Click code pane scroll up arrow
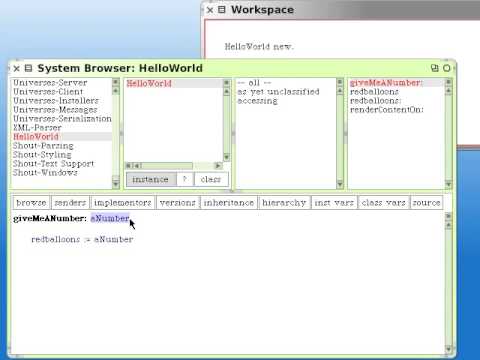Screen dimensions: 480x360 tap(448, 225)
